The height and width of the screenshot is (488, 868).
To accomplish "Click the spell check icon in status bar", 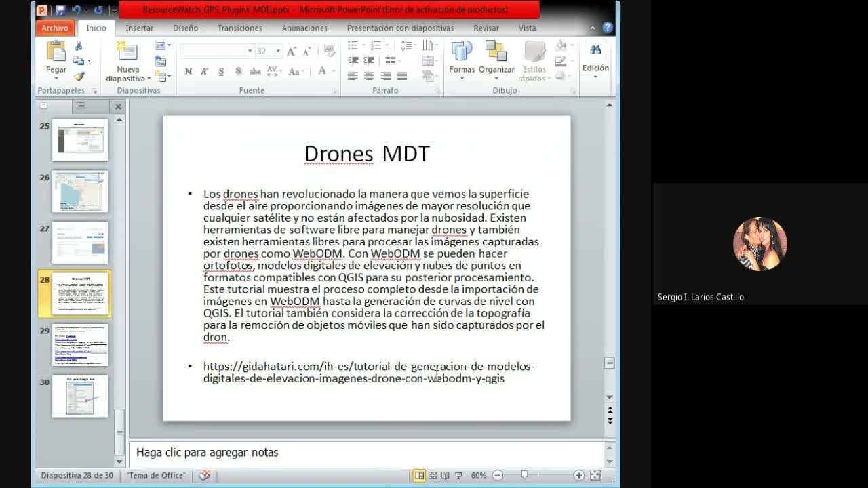I will (x=204, y=475).
